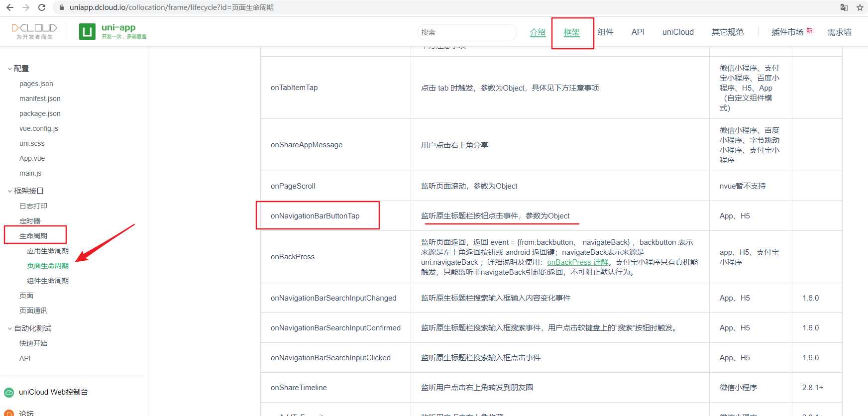Open vue.config.js in sidebar

tap(39, 128)
